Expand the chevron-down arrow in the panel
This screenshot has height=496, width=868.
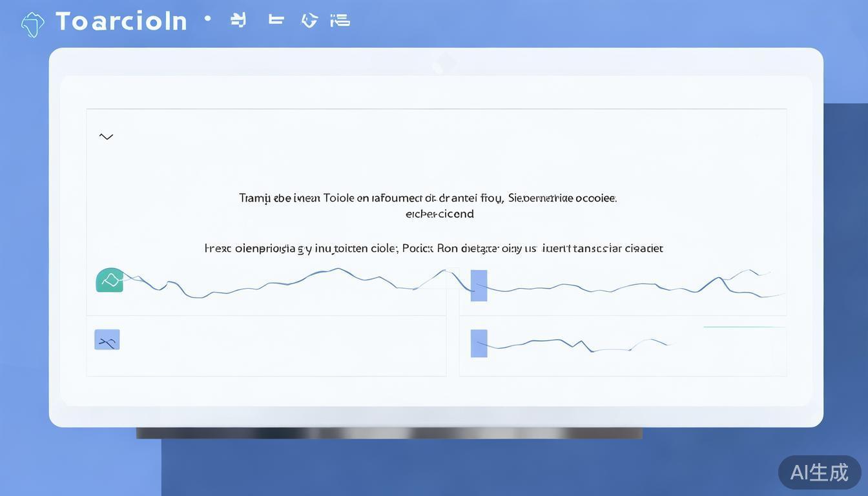(107, 136)
